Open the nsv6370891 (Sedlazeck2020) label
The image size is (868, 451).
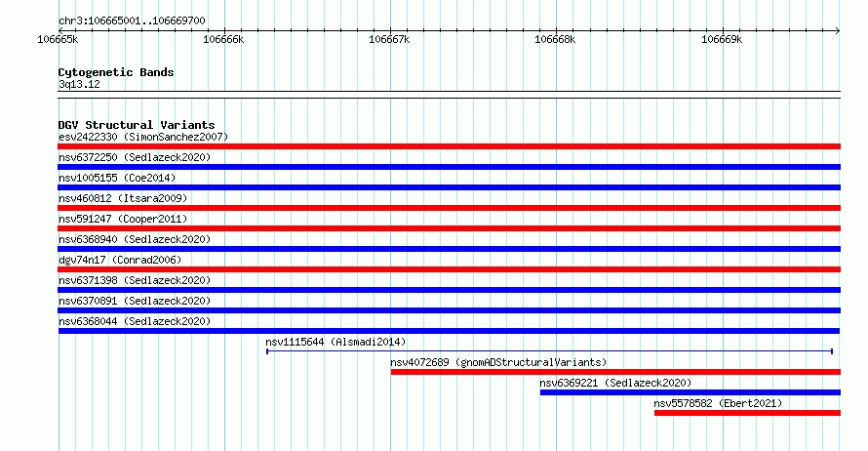[135, 301]
